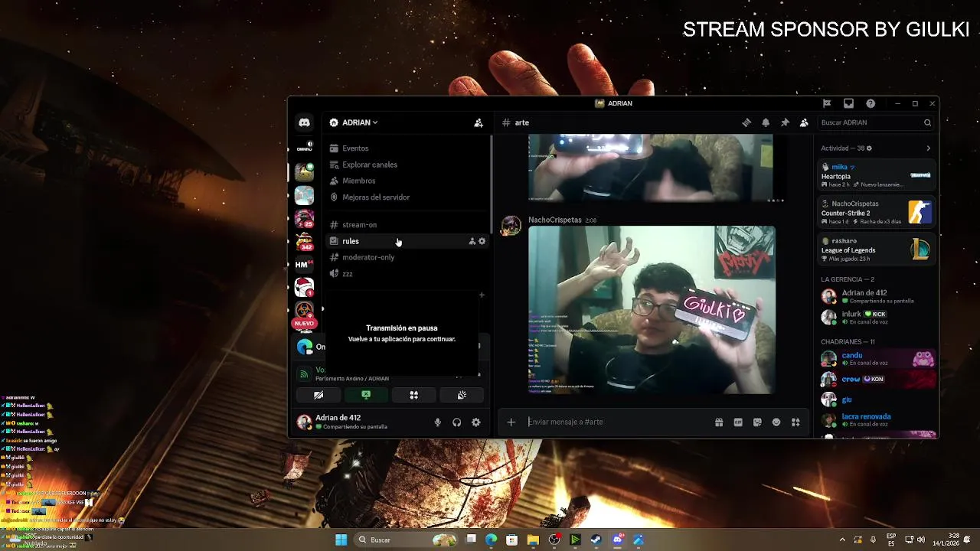Join the zzz voice channel
This screenshot has height=551, width=980.
(407, 273)
